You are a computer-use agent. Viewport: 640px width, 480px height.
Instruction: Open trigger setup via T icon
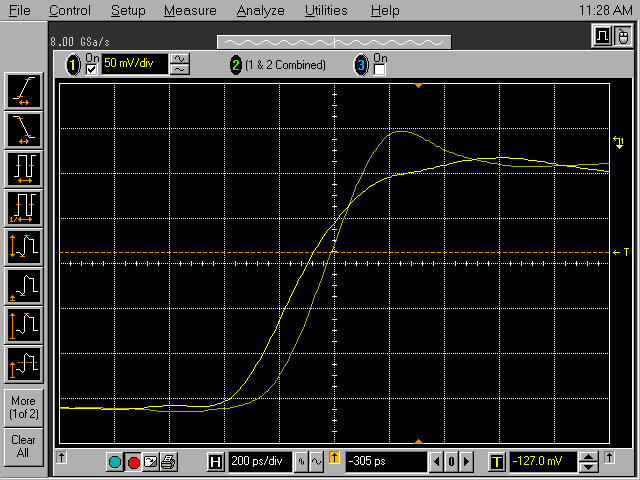[x=497, y=462]
